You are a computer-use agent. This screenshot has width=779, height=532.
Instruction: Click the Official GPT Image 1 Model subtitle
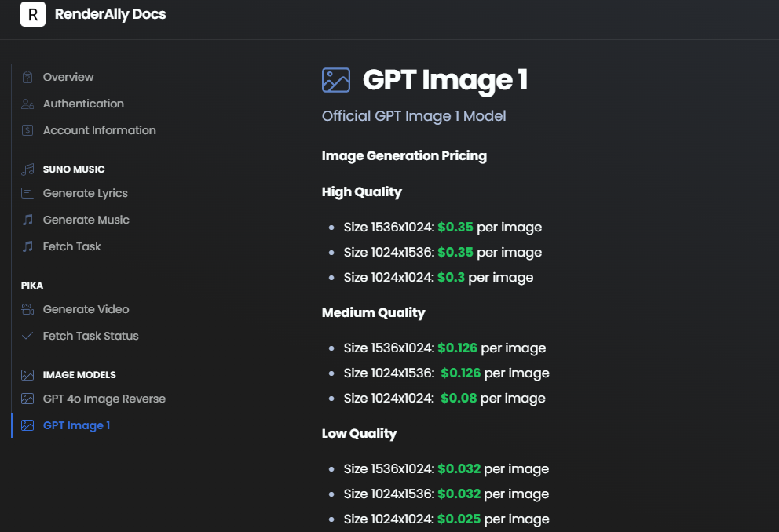tap(414, 116)
